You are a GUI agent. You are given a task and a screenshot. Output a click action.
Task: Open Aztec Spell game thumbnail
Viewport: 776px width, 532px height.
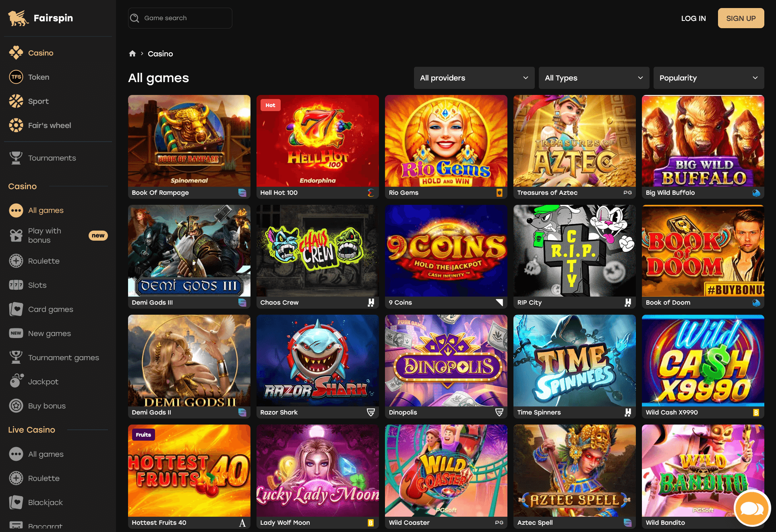point(574,470)
